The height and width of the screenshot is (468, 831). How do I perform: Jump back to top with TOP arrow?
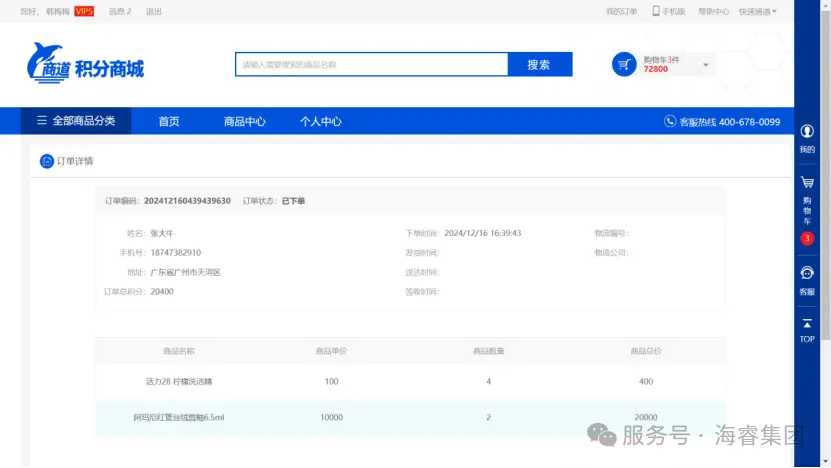tap(807, 325)
